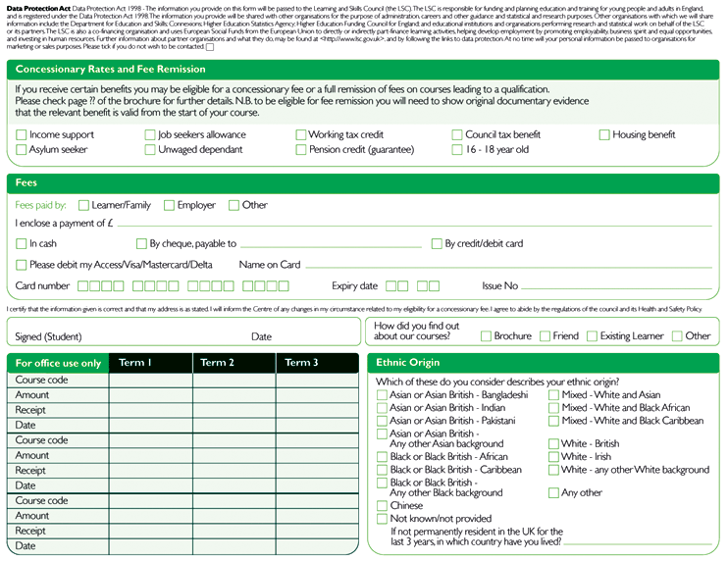Tick Other under Fees paid by
The image size is (728, 561).
coord(234,205)
